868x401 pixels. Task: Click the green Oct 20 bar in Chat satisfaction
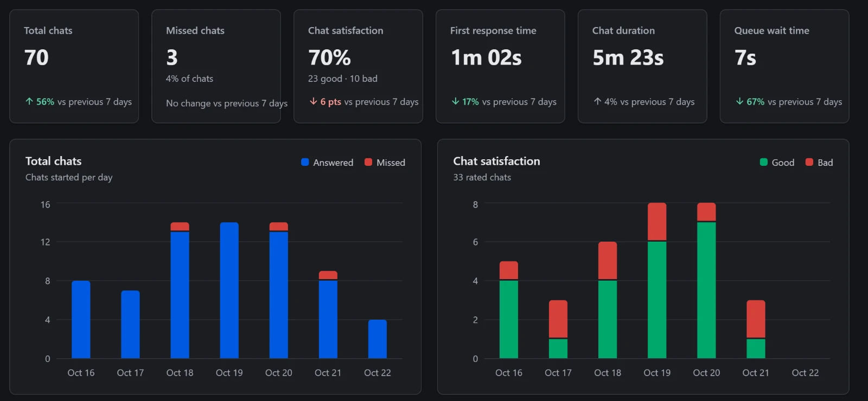click(706, 290)
